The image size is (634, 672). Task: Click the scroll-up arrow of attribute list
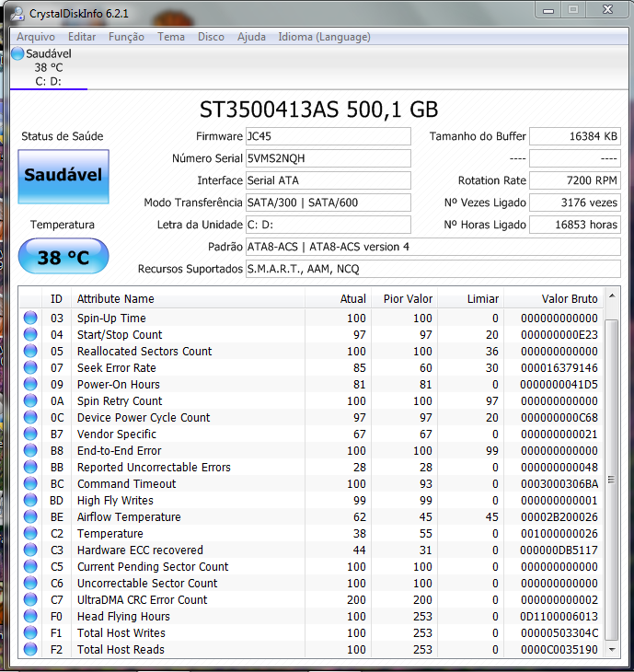tap(612, 296)
